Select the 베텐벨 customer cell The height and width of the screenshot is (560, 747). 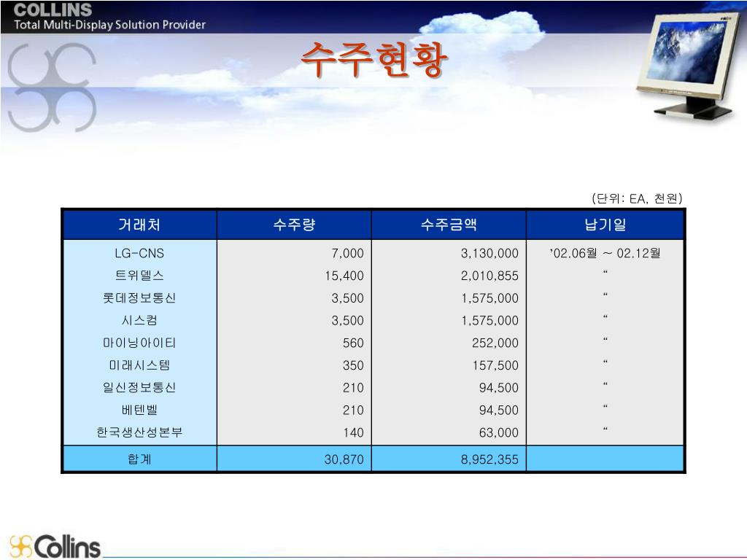139,410
